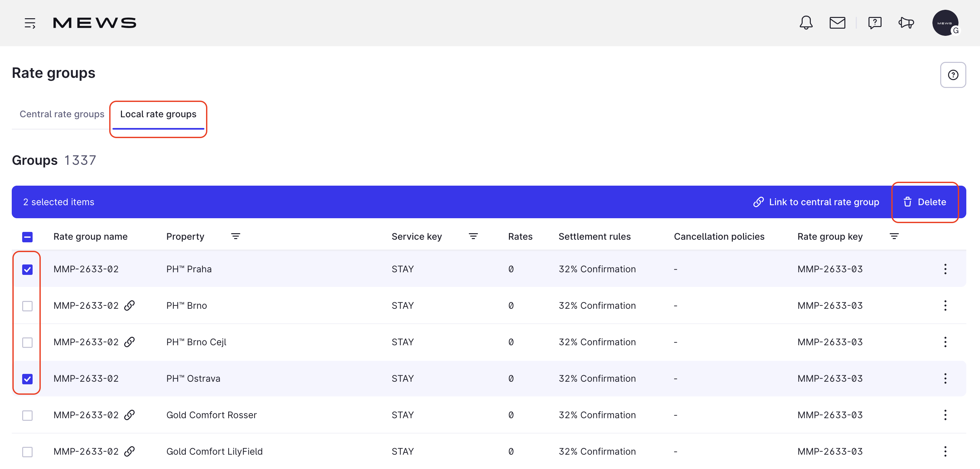Viewport: 980px width, 469px height.
Task: Click the MMP-2633-03 key for PH Praha
Action: click(x=830, y=269)
